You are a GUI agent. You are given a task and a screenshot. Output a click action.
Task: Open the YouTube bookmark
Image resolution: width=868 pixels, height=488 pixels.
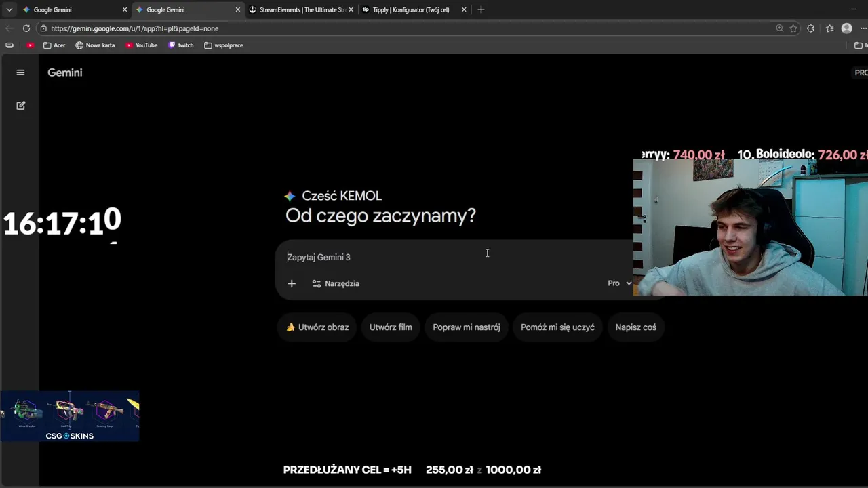(141, 45)
